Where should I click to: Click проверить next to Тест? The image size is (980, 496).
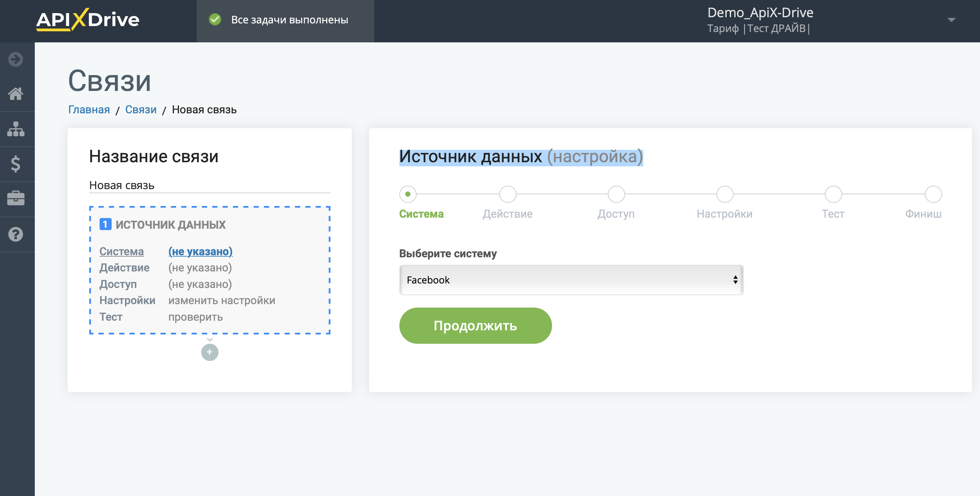(195, 317)
